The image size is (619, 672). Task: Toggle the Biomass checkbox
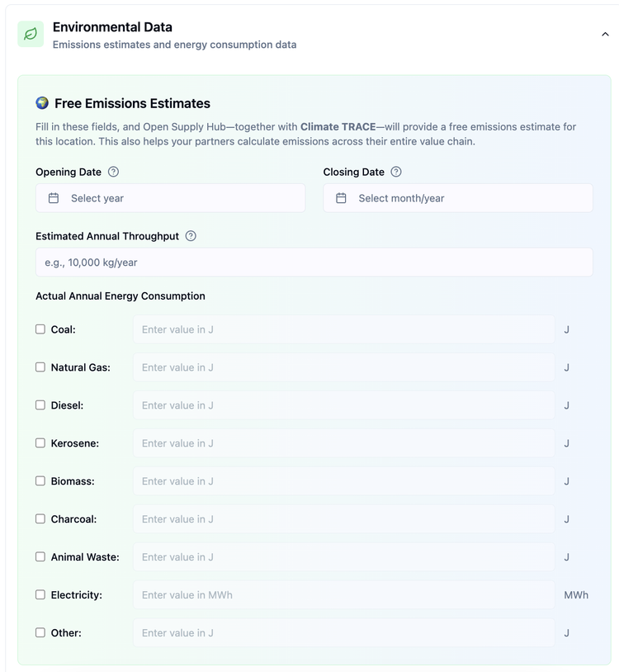click(x=40, y=481)
